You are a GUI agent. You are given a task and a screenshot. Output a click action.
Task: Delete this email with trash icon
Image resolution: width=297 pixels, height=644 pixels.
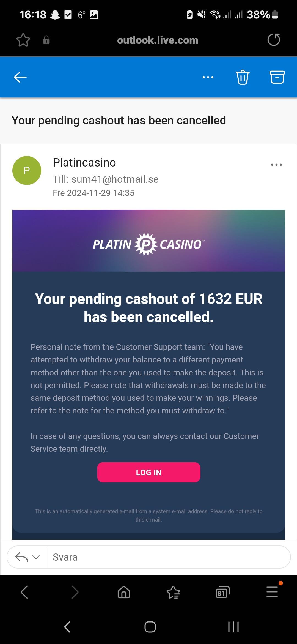click(243, 77)
